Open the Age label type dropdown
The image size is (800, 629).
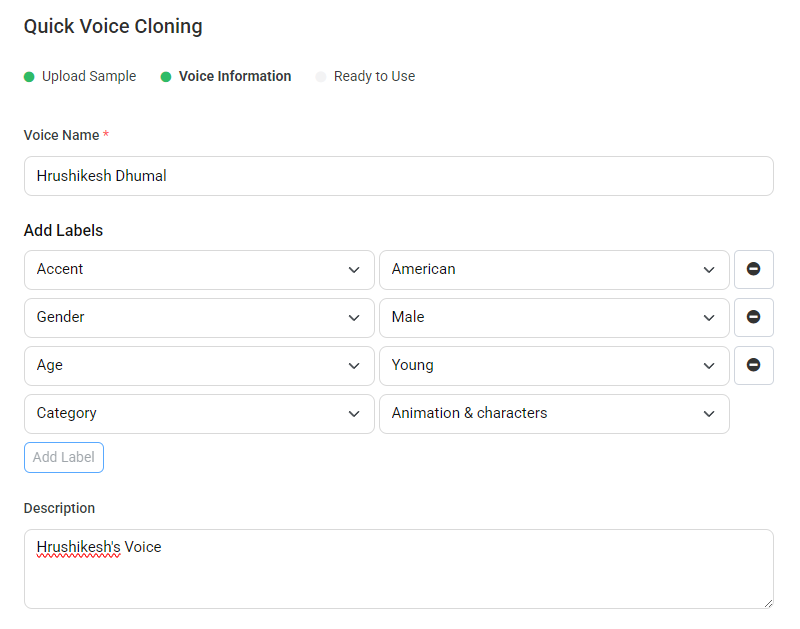click(199, 365)
